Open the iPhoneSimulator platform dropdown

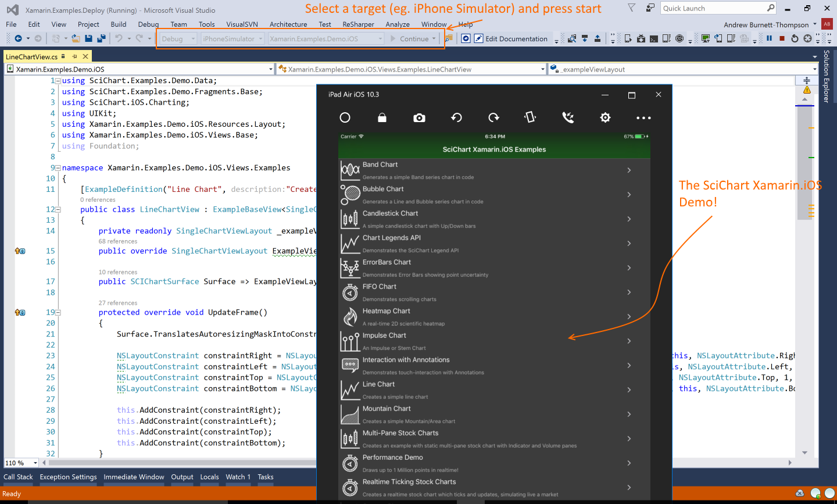click(233, 38)
